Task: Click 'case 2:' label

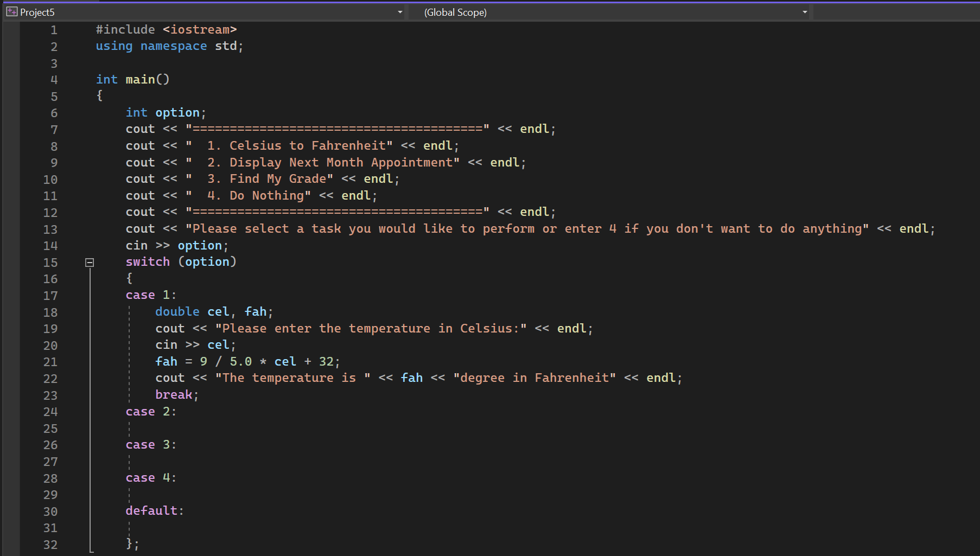Action: pyautogui.click(x=151, y=412)
